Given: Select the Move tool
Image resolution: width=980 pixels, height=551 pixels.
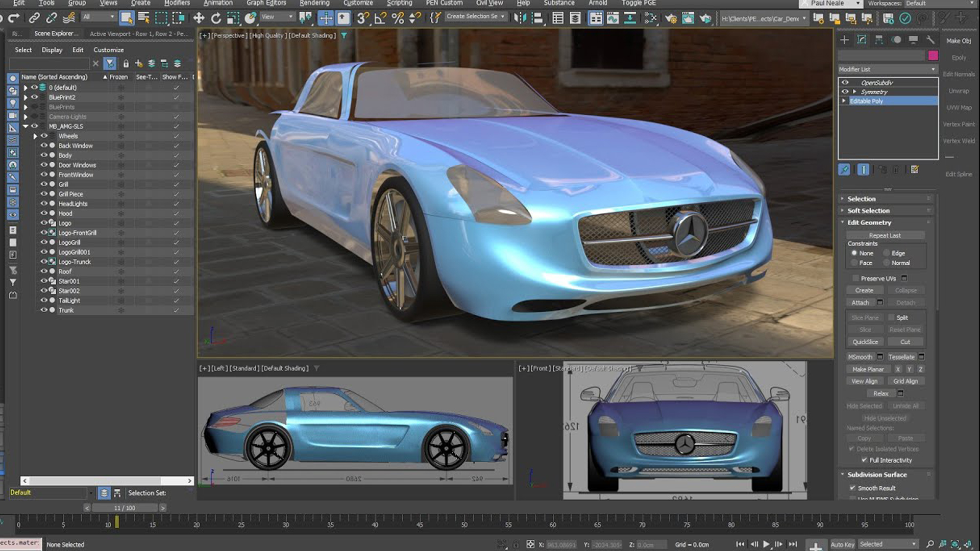Looking at the screenshot, I should pos(199,18).
